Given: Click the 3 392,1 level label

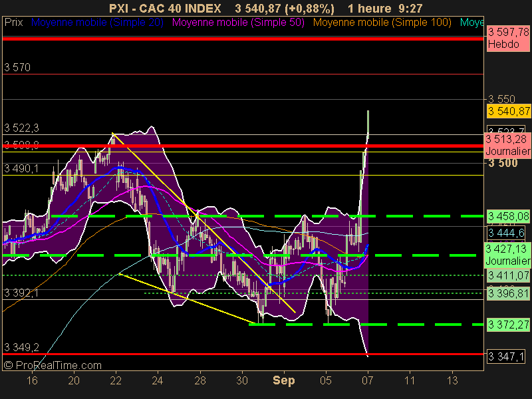Looking at the screenshot, I should [21, 293].
